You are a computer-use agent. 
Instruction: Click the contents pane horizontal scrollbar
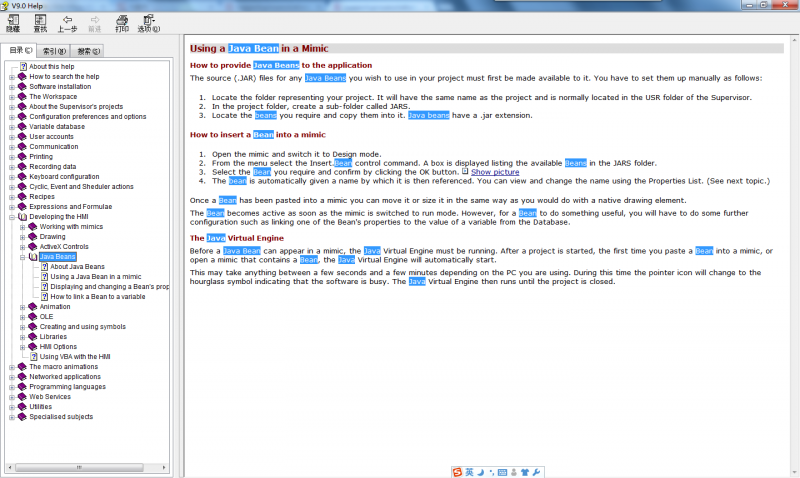87,467
